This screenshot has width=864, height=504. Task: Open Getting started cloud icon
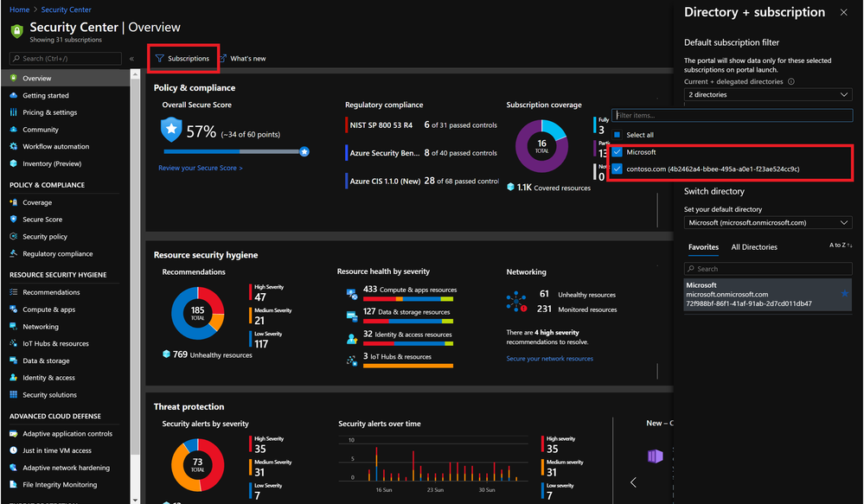pyautogui.click(x=14, y=95)
